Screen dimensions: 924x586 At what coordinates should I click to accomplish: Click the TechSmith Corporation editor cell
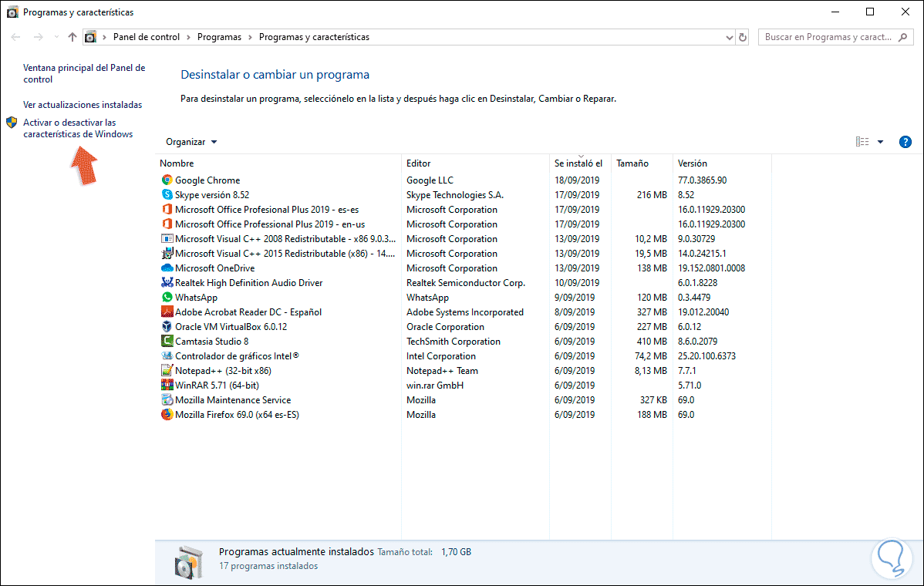[454, 342]
